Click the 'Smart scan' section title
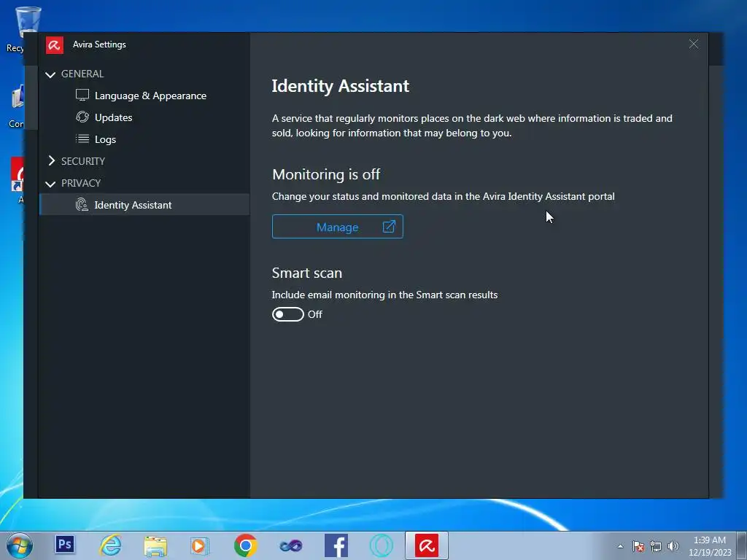The width and height of the screenshot is (747, 560). coord(307,273)
